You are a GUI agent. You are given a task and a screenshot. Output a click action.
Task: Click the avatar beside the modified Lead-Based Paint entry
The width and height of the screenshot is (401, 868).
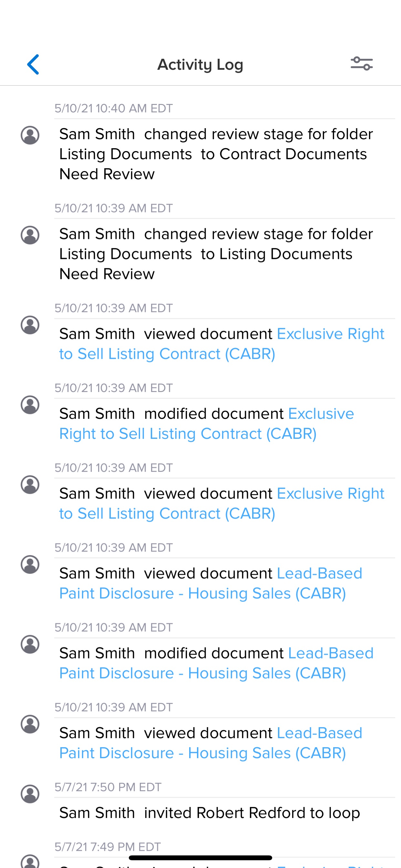coord(30,644)
